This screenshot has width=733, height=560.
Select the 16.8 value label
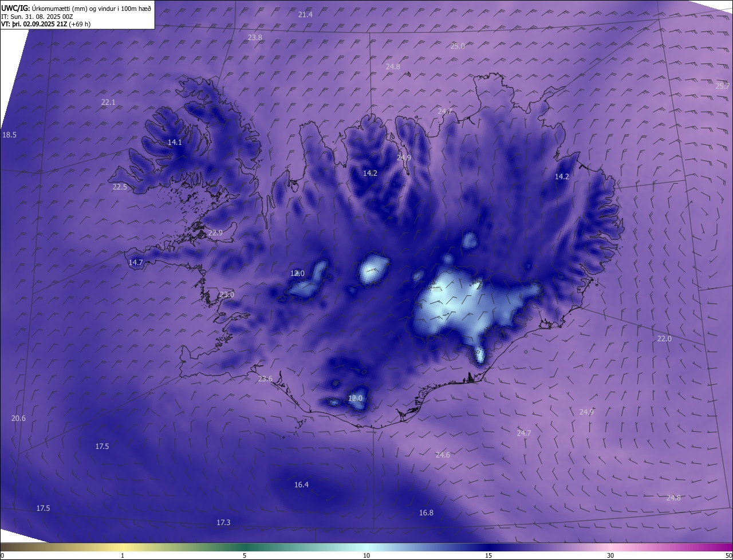point(426,512)
